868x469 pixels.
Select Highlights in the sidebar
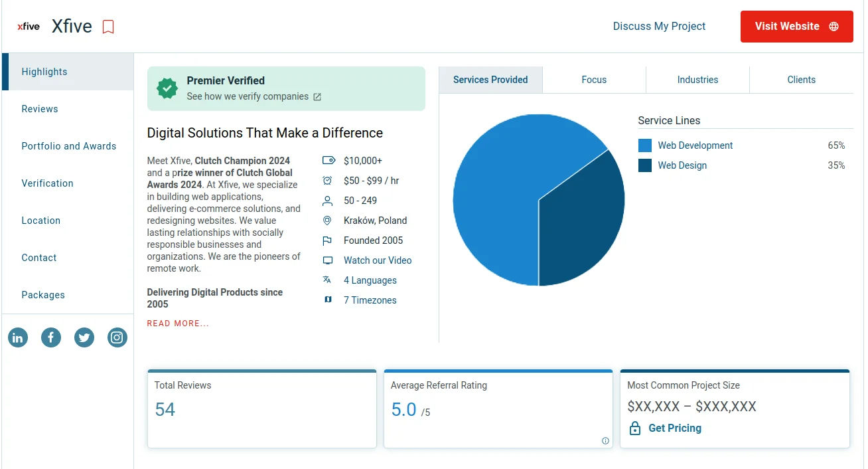pyautogui.click(x=68, y=72)
